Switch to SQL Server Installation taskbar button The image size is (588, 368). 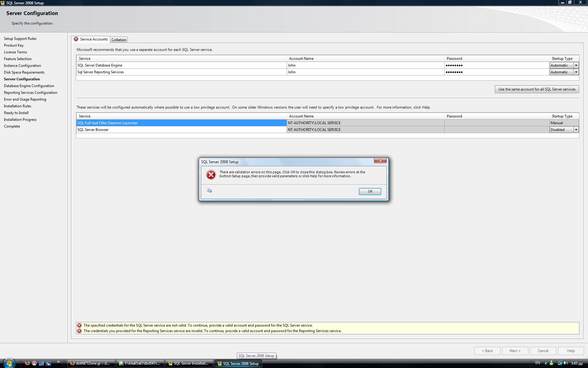[189, 363]
